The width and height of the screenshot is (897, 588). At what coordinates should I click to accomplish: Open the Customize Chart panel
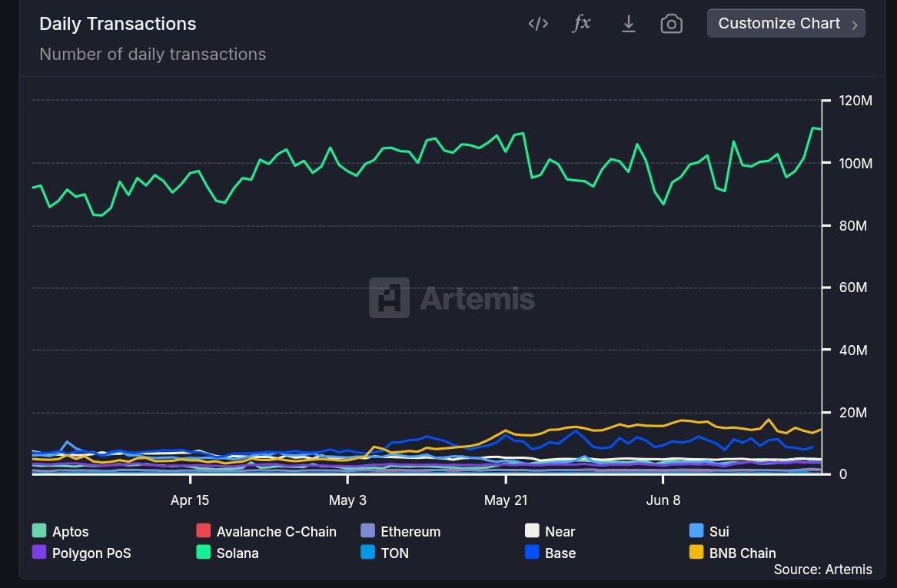[778, 23]
